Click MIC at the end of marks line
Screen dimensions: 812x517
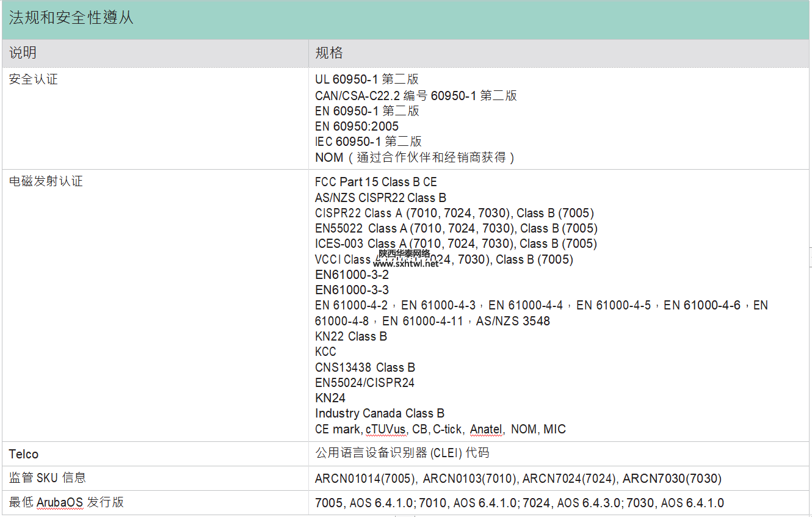555,429
